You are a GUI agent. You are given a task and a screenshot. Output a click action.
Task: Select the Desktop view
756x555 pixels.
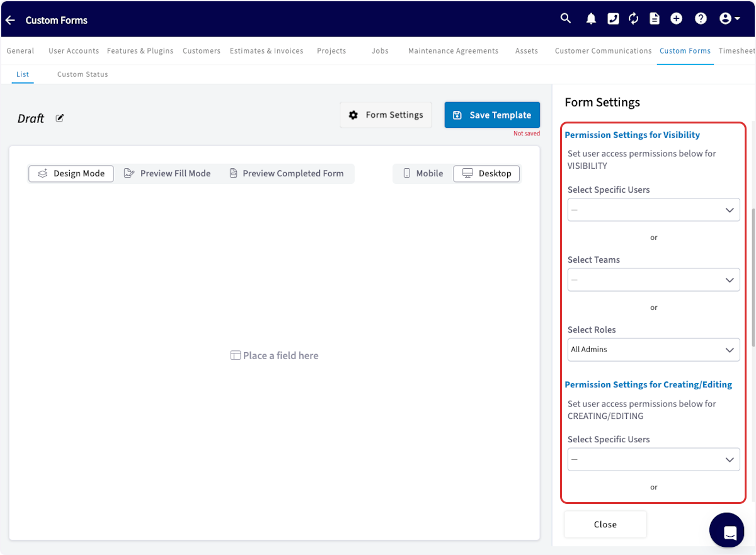pyautogui.click(x=486, y=173)
